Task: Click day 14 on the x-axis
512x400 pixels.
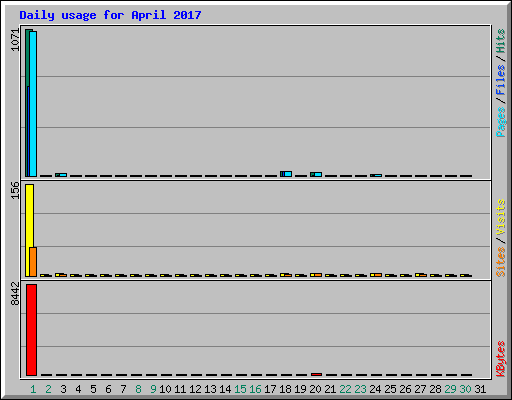Action: click(x=225, y=389)
